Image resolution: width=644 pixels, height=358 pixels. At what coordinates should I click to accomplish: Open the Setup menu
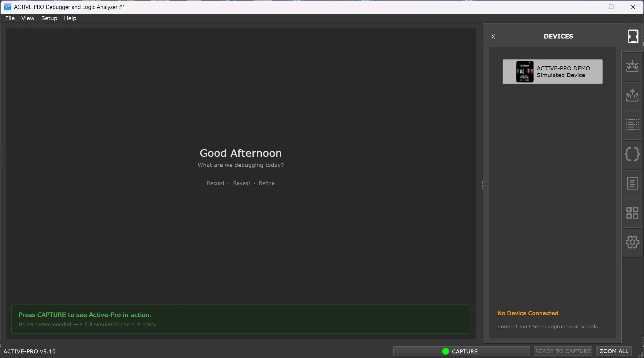click(49, 18)
